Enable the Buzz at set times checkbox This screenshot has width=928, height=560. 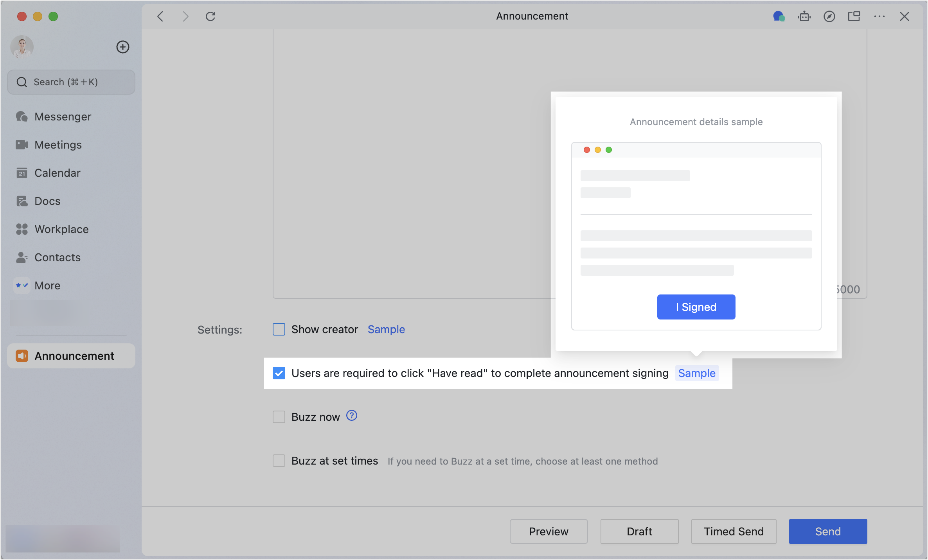pos(279,461)
